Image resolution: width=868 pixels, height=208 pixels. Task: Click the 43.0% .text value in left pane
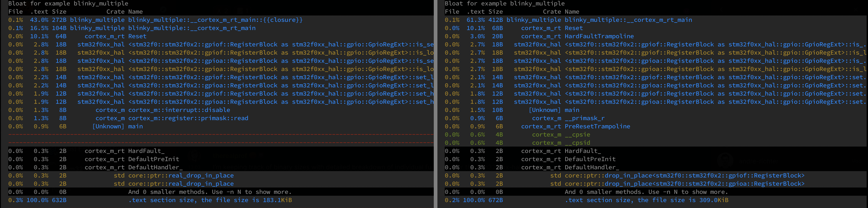[39, 20]
